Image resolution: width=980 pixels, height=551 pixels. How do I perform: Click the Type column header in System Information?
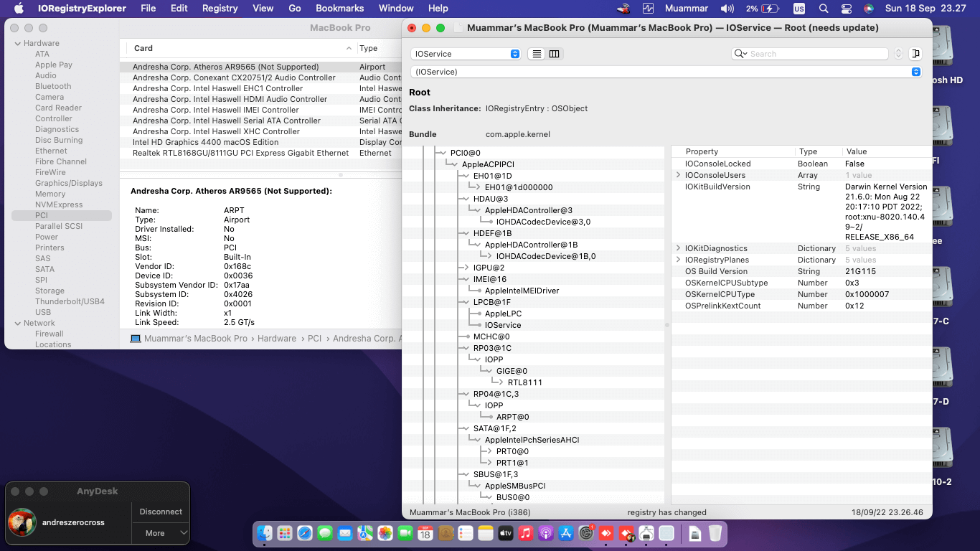pos(379,48)
